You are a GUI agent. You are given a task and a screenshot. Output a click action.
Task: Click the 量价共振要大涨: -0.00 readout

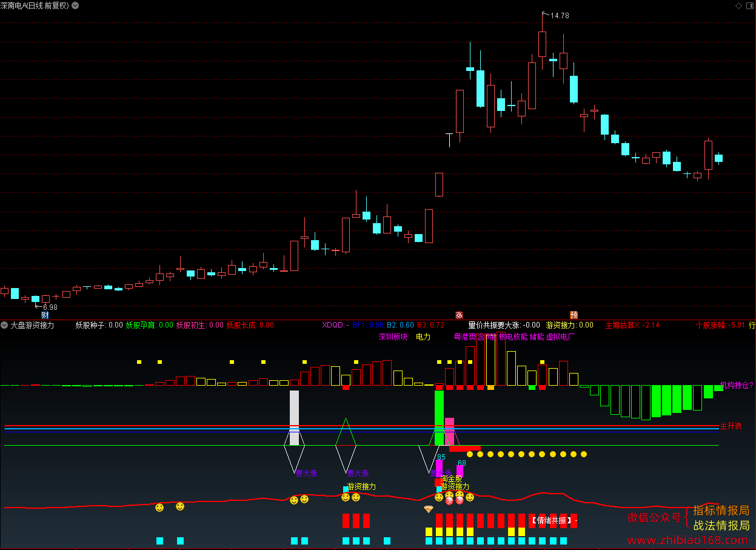pos(504,325)
